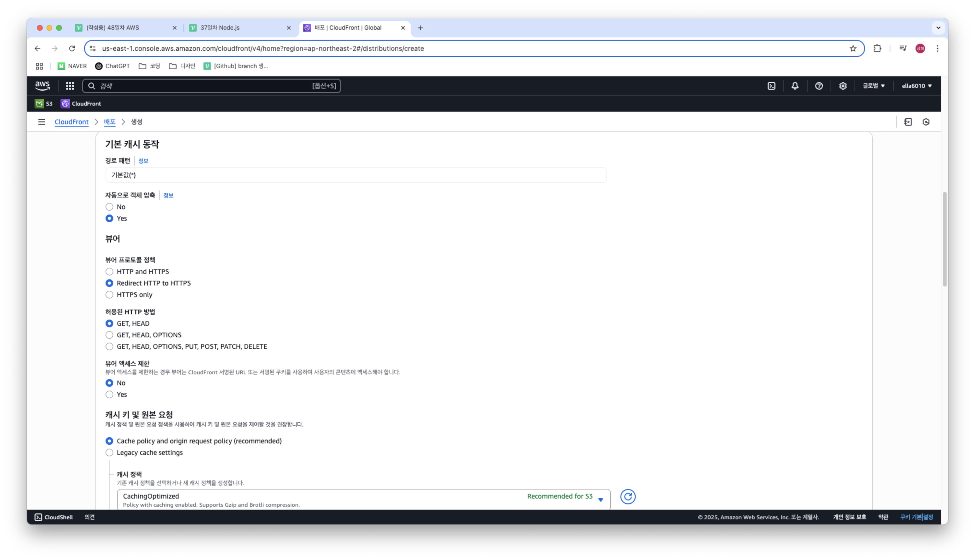
Task: Switch to the CloudFront Global tab
Action: click(355, 28)
